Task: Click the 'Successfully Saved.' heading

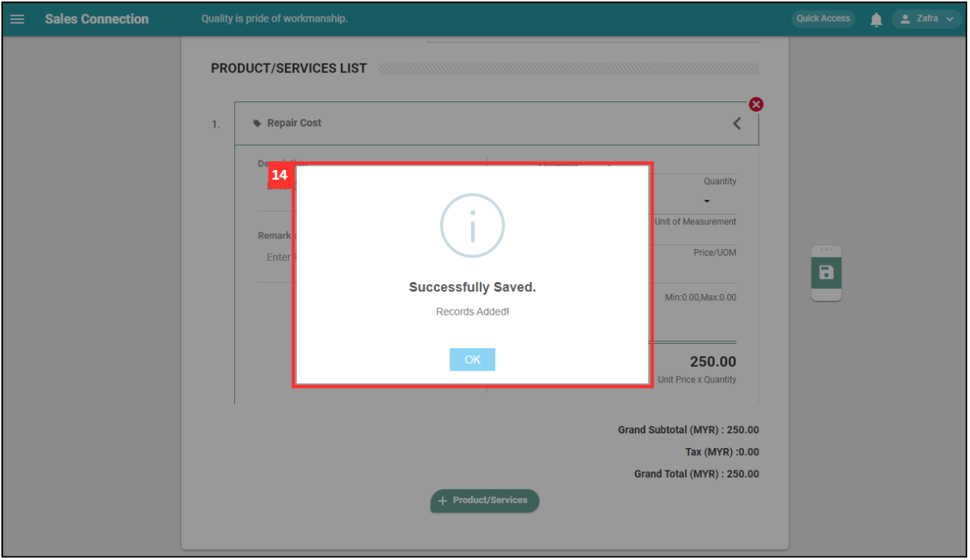Action: (472, 287)
